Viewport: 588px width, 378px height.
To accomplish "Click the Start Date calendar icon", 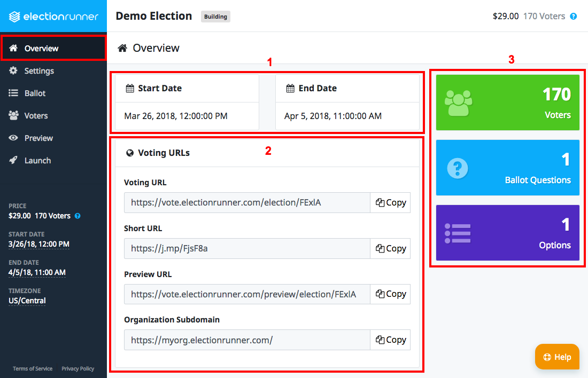I will tap(130, 89).
